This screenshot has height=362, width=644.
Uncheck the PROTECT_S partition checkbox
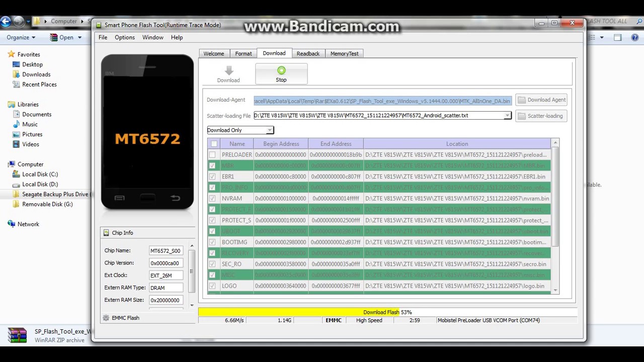[212, 220]
